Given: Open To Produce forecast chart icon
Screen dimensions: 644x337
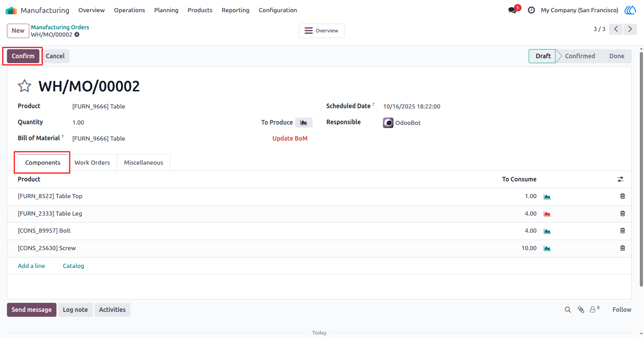Looking at the screenshot, I should 304,122.
